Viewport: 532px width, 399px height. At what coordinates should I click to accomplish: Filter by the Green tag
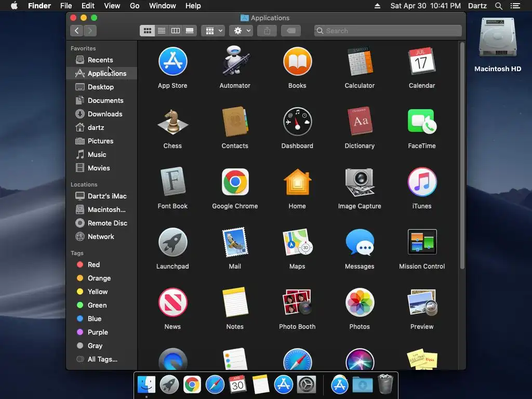point(102,305)
